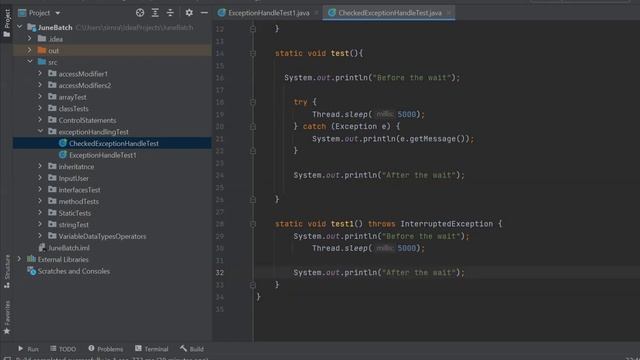Hide the Project panel with minus icon
The image size is (640, 360).
tap(204, 13)
